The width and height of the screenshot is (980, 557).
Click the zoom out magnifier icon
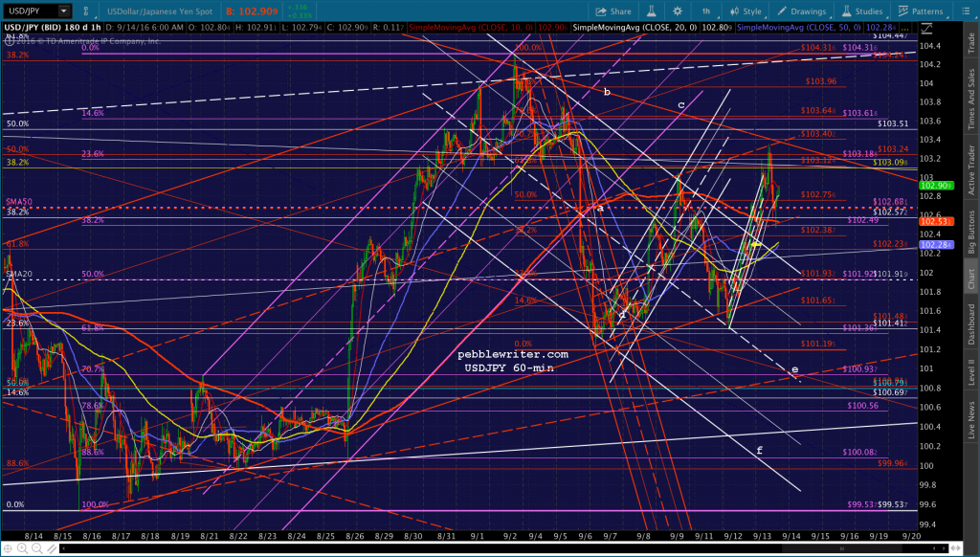pyautogui.click(x=36, y=548)
